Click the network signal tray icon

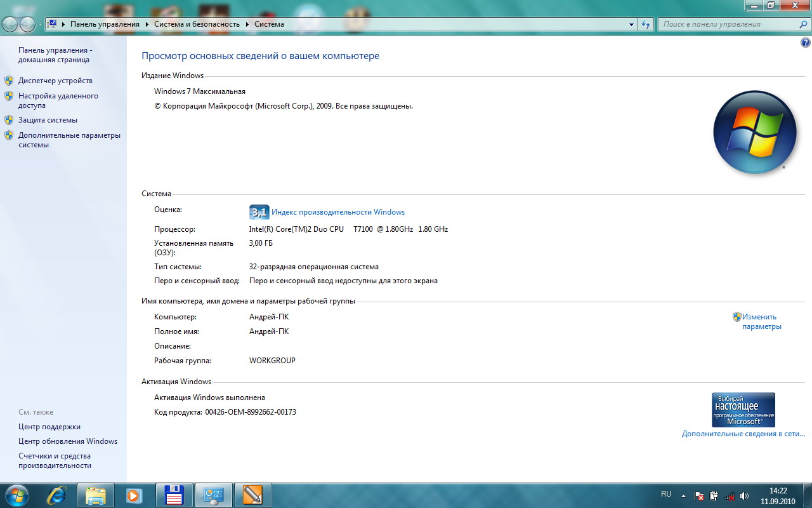pos(730,495)
